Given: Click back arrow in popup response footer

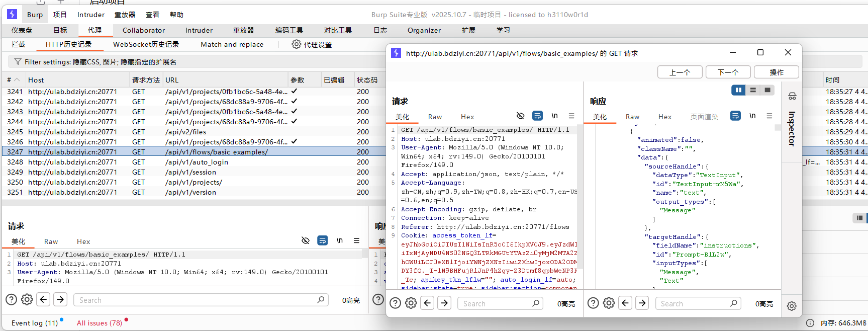Looking at the screenshot, I should 625,303.
